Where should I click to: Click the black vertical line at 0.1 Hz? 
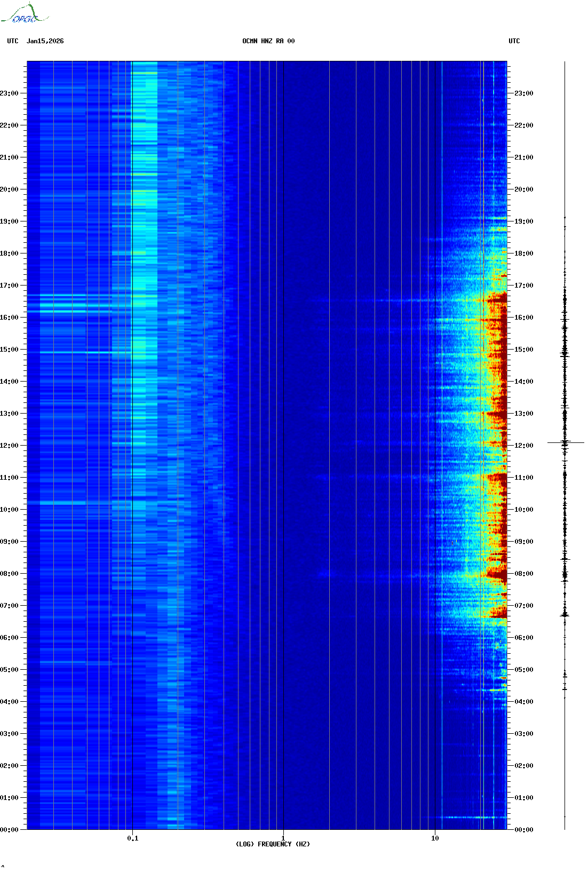[x=132, y=427]
